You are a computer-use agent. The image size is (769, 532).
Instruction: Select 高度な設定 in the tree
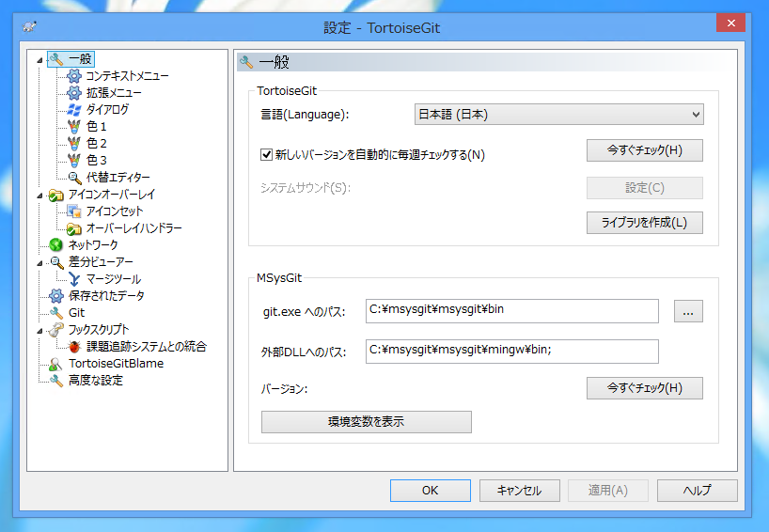pos(96,381)
